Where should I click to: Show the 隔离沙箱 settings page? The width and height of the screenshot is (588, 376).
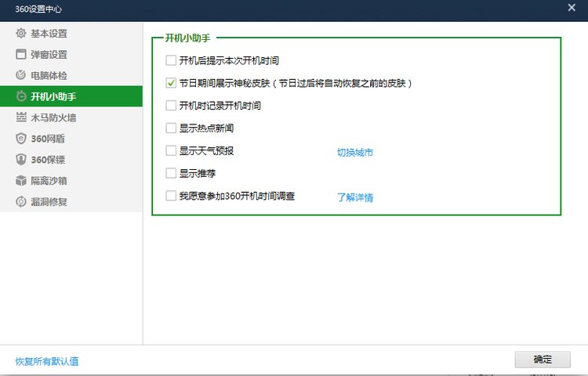[71, 180]
